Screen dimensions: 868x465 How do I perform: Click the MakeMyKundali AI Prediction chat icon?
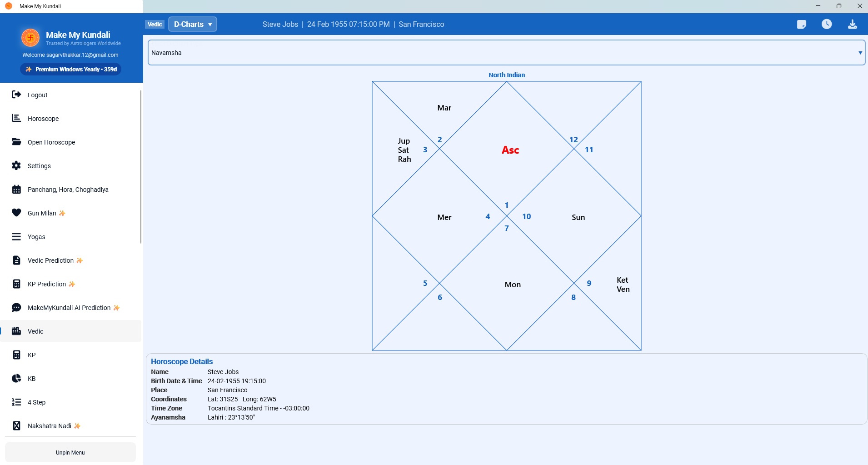(16, 307)
